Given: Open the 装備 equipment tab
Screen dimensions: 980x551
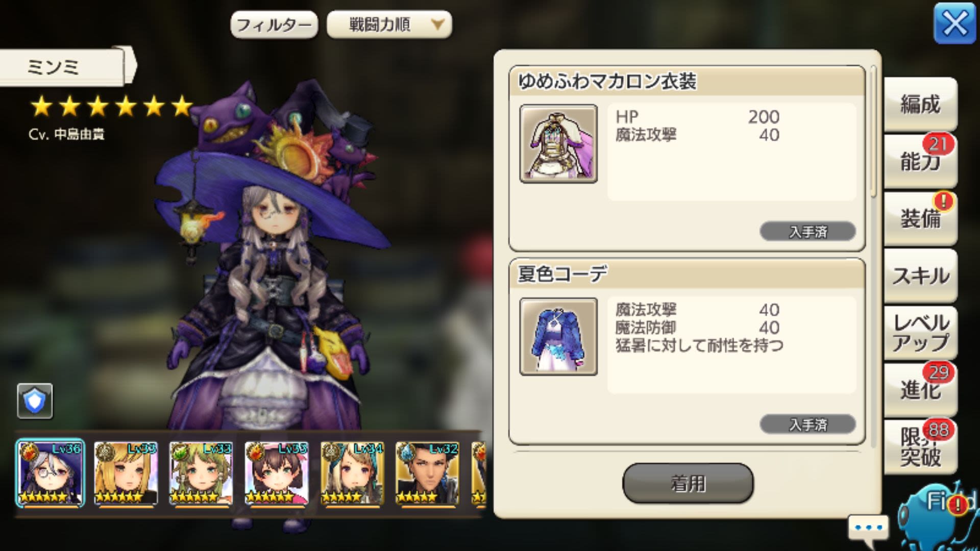Looking at the screenshot, I should (x=920, y=218).
